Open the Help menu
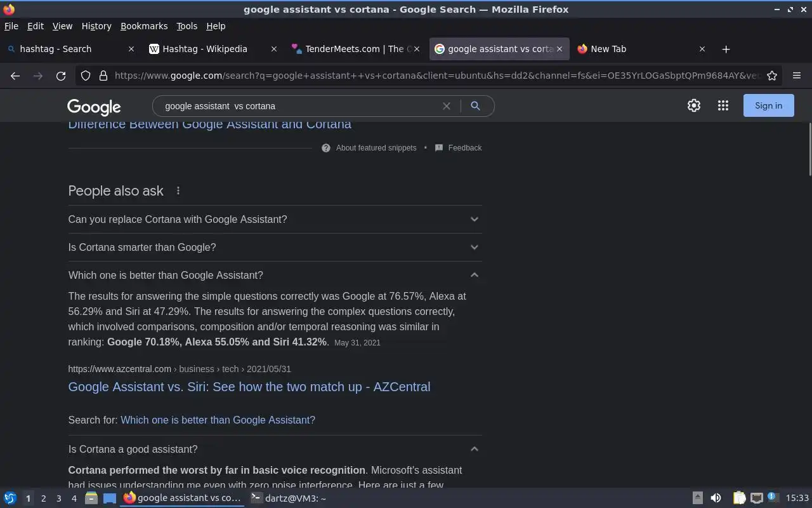 tap(216, 26)
